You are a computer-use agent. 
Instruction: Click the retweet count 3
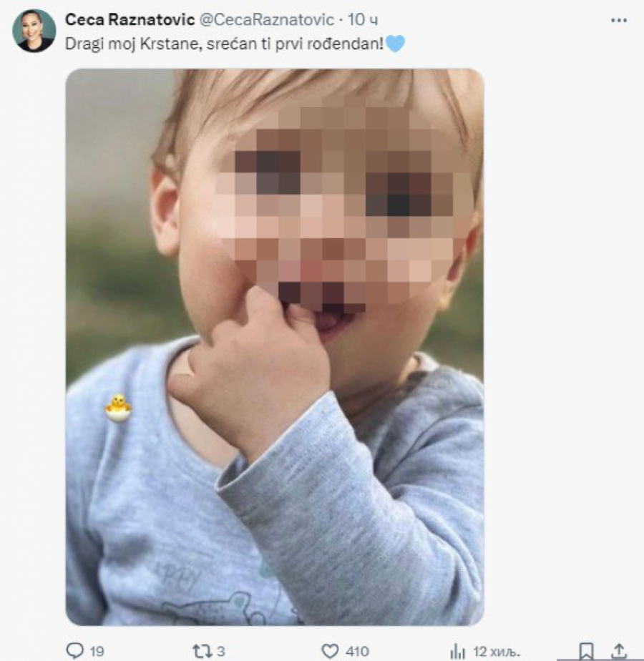pyautogui.click(x=221, y=651)
